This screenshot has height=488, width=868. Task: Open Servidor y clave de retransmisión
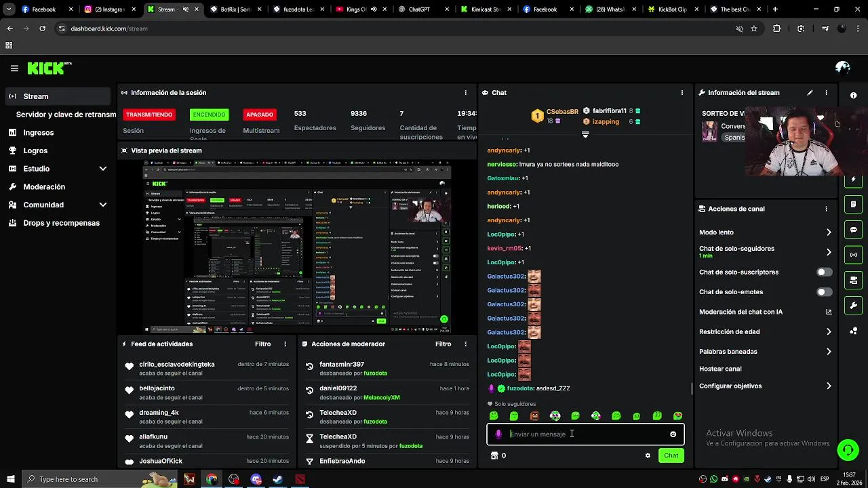[x=66, y=115]
